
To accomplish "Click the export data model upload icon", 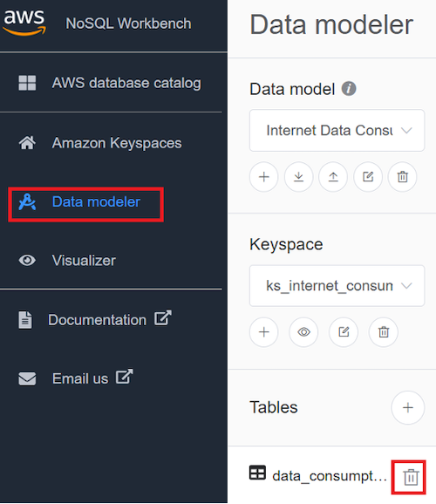I will tap(333, 177).
